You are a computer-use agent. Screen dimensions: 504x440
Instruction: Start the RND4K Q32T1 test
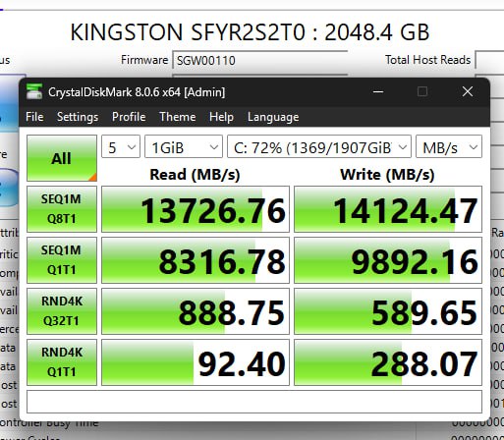[62, 311]
